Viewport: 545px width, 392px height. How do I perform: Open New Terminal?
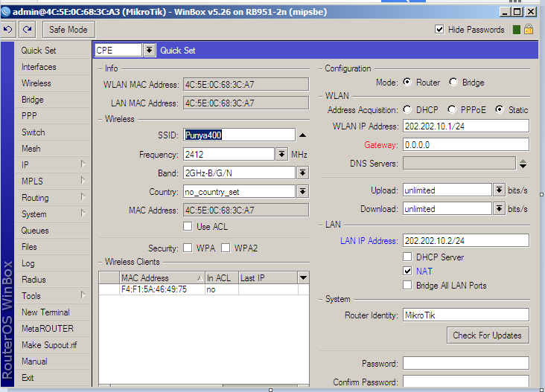pos(53,312)
